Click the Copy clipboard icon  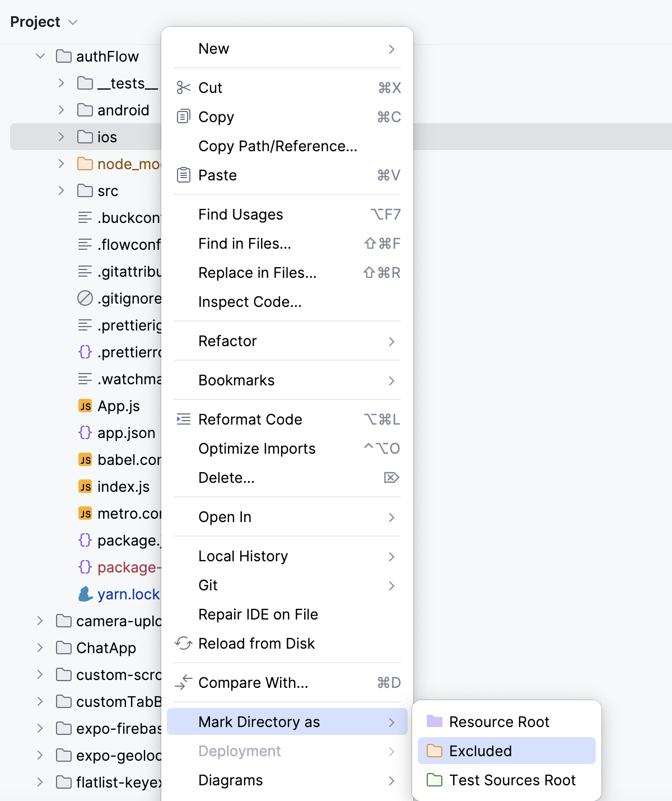[183, 117]
